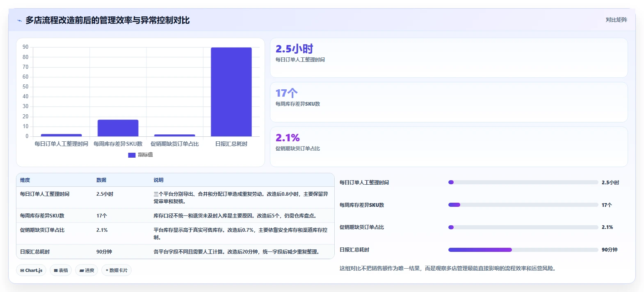Click the 数据 column header in the table
The image size is (644, 292).
(101, 180)
